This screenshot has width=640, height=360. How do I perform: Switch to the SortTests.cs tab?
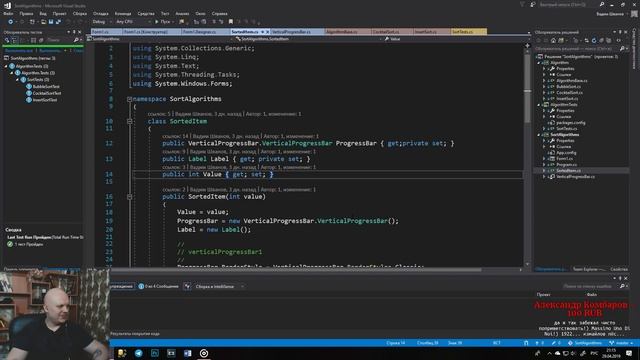coord(469,31)
